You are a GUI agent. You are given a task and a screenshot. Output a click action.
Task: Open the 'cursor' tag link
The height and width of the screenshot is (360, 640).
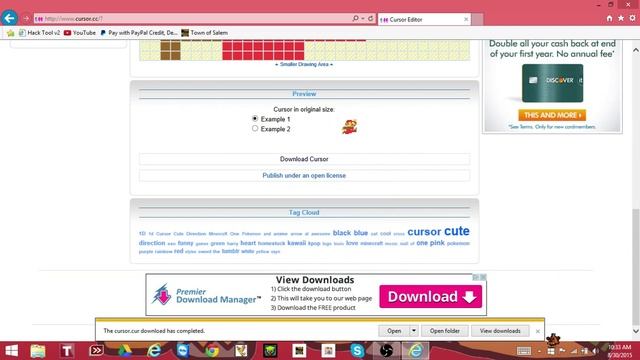(424, 232)
